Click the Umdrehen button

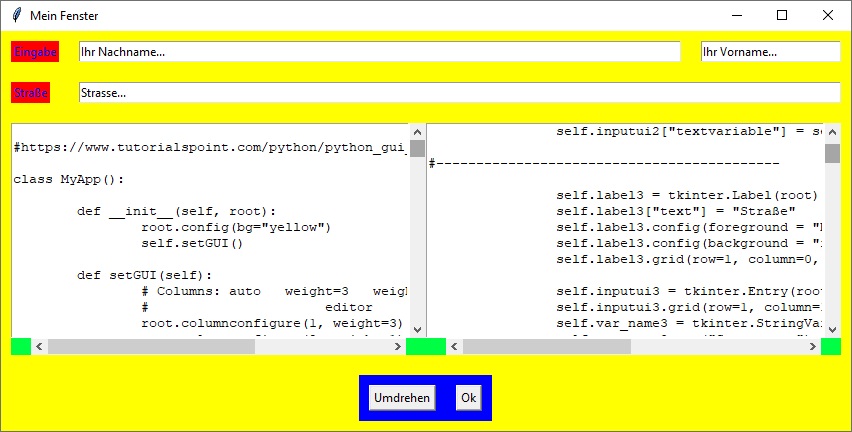click(402, 397)
